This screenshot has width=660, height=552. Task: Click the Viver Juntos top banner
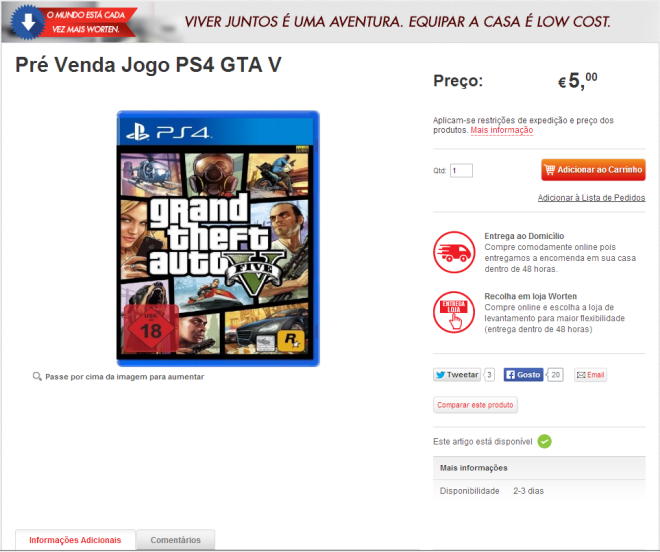pos(330,21)
